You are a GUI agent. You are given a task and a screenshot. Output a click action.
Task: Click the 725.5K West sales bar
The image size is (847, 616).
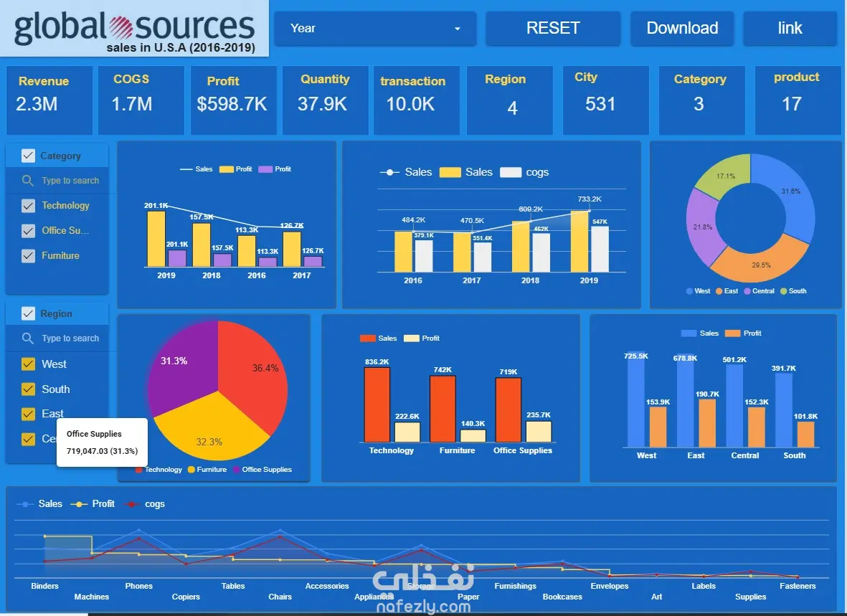tap(636, 399)
